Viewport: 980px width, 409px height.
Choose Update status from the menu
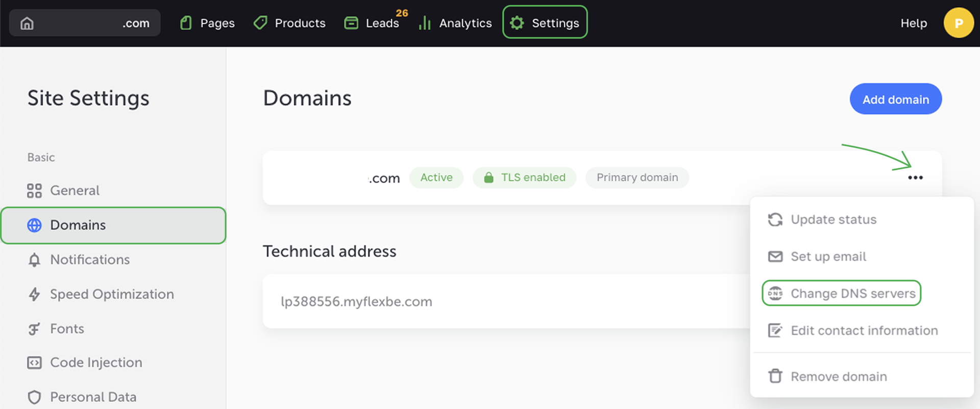833,219
